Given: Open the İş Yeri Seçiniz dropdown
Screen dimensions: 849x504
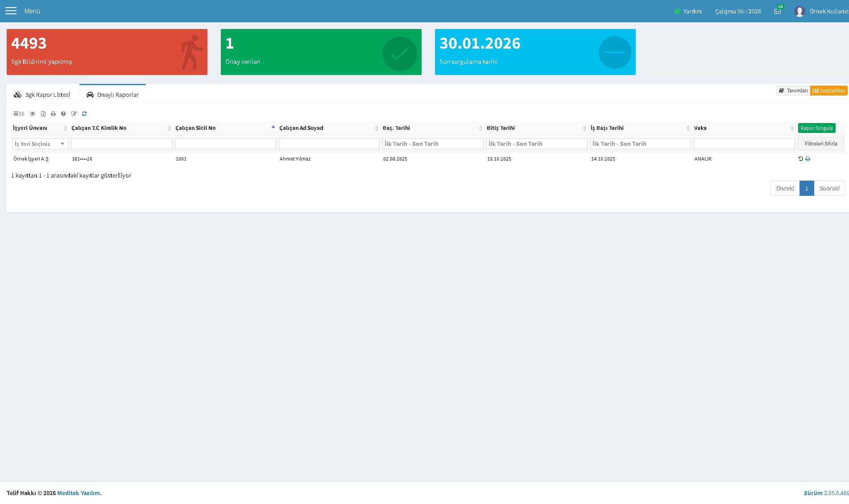Looking at the screenshot, I should [x=40, y=144].
